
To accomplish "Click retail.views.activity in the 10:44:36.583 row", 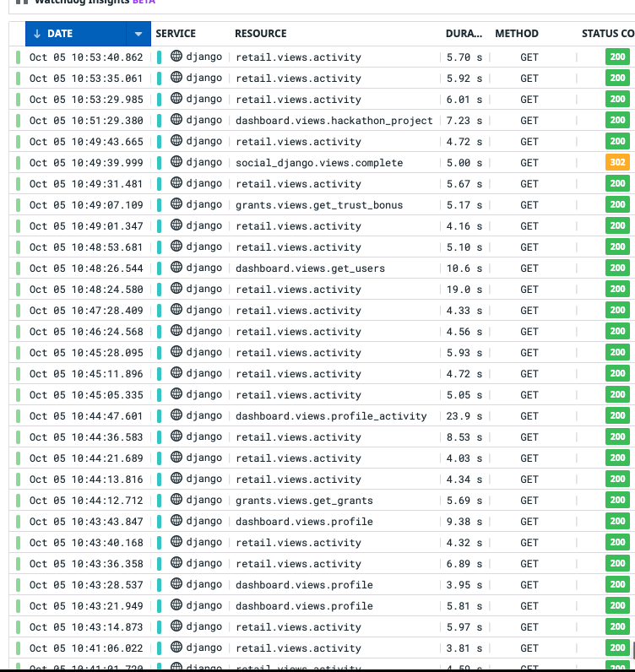I will pyautogui.click(x=298, y=437).
